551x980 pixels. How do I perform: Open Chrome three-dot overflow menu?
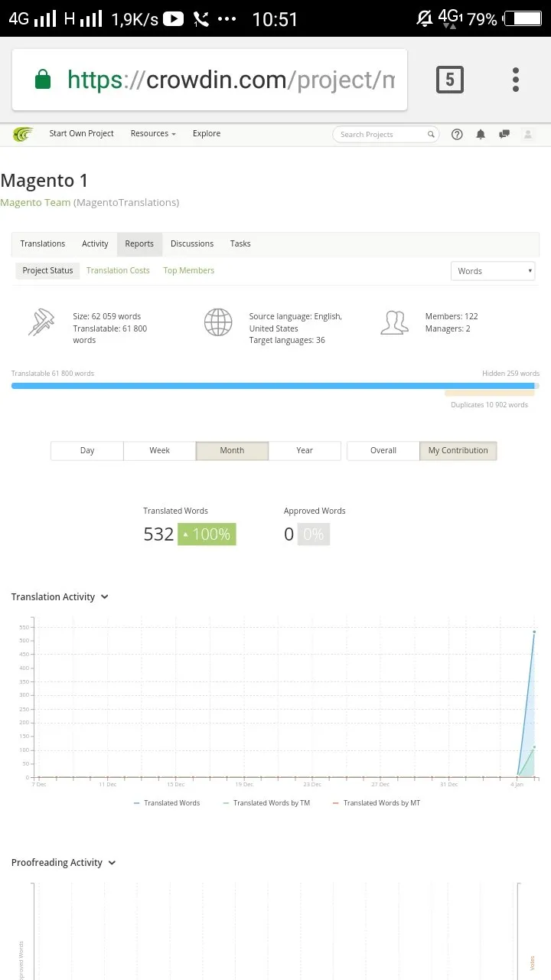(516, 80)
